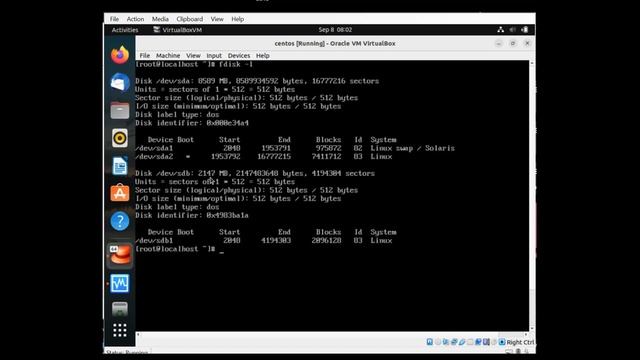This screenshot has height=360, width=640.
Task: Maximize the centos VirtualBox window
Action: pos(513,43)
